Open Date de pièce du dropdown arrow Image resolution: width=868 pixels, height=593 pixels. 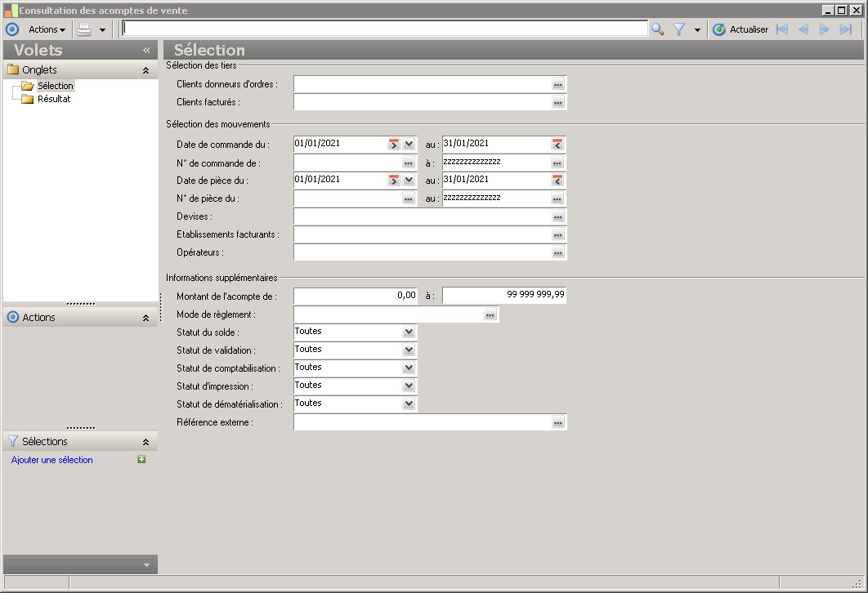[x=409, y=181]
